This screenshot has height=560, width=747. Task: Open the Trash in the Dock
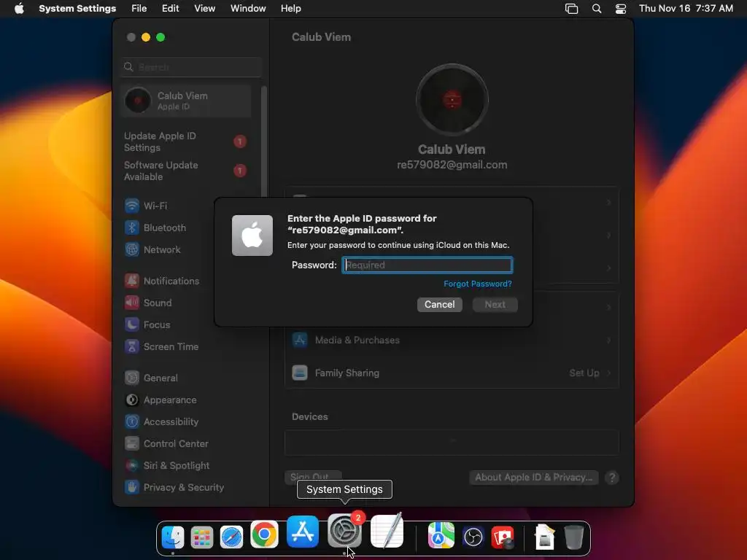pos(573,537)
